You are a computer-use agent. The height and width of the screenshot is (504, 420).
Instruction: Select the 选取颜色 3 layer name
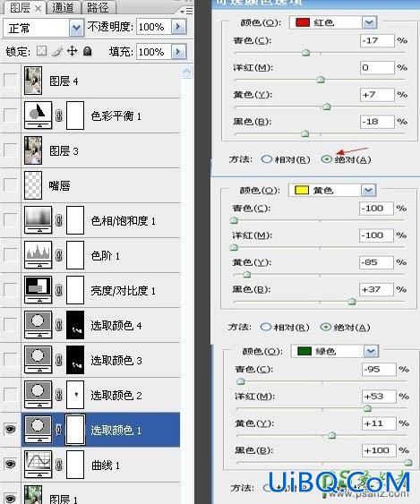coord(116,360)
